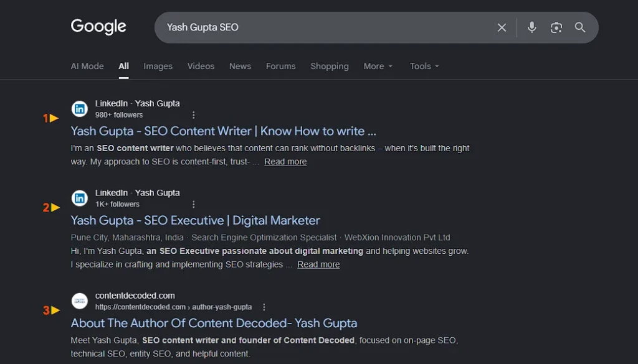The height and width of the screenshot is (364, 638).
Task: Expand the Tools dropdown
Action: pyautogui.click(x=424, y=66)
